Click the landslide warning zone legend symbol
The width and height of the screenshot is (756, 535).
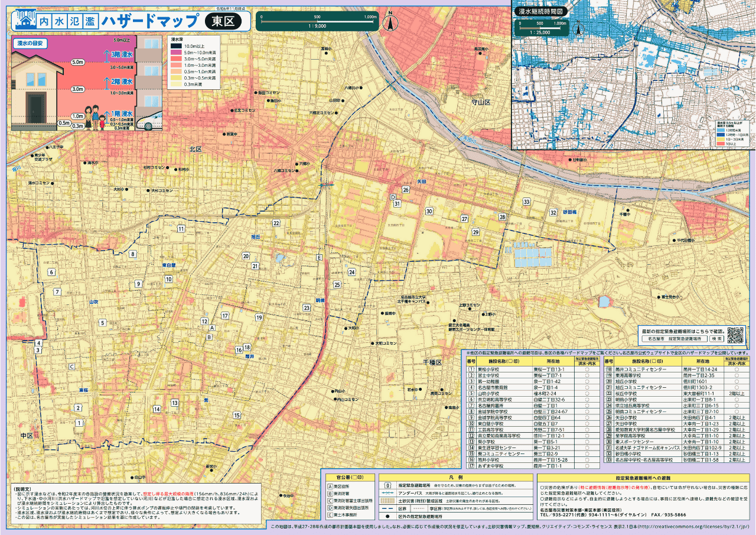(x=387, y=500)
